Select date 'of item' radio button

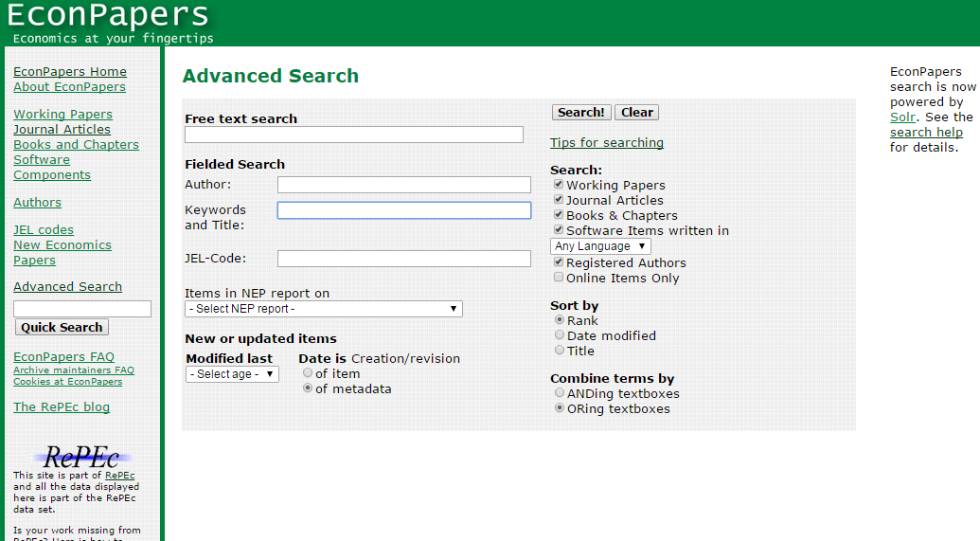[x=308, y=372]
